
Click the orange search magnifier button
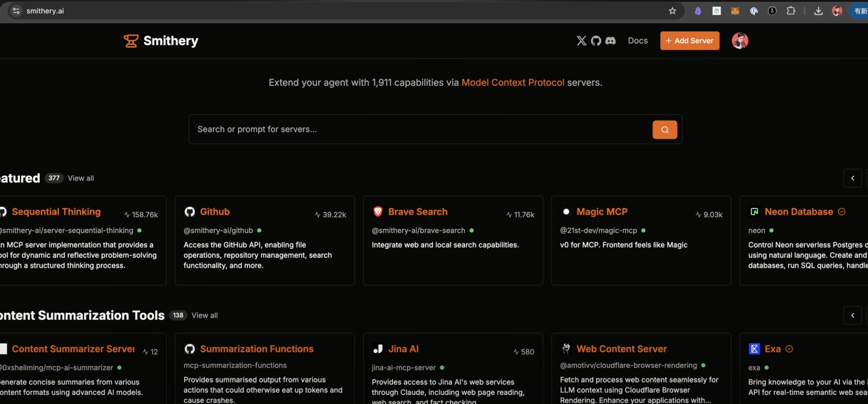(x=664, y=130)
